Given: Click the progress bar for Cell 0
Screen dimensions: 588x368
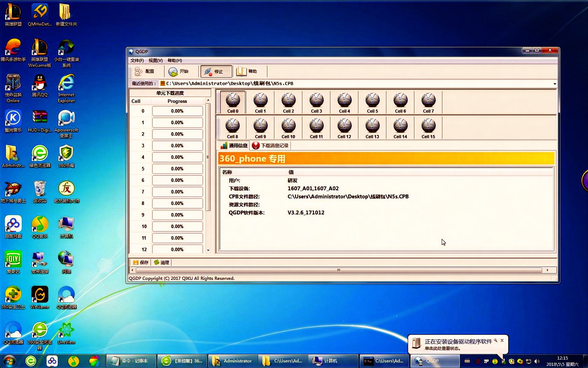Looking at the screenshot, I should (177, 111).
